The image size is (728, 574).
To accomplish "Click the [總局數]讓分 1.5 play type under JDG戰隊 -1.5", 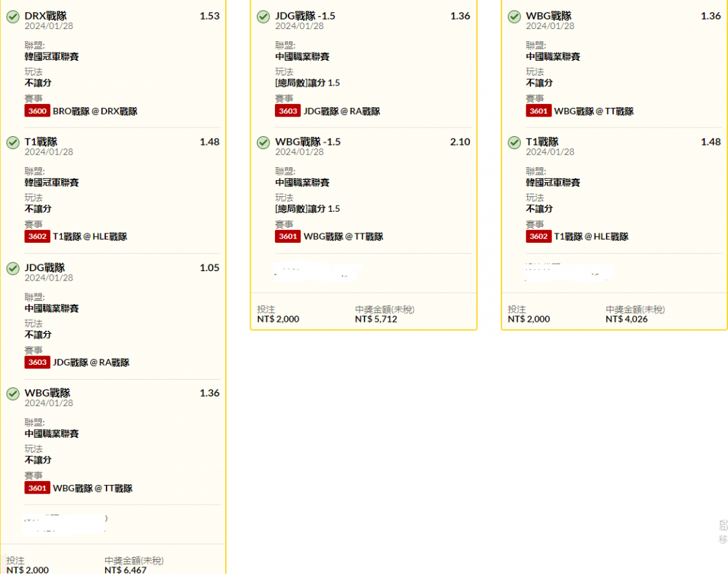I will pyautogui.click(x=307, y=83).
